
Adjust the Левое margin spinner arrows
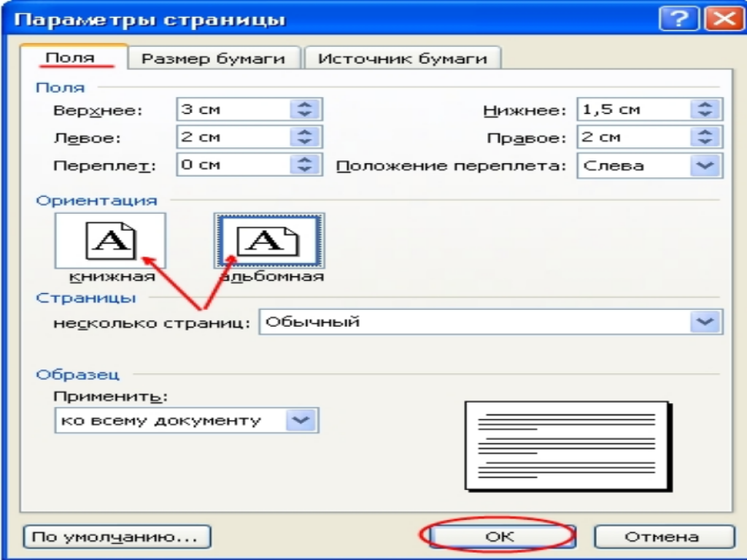pos(306,137)
